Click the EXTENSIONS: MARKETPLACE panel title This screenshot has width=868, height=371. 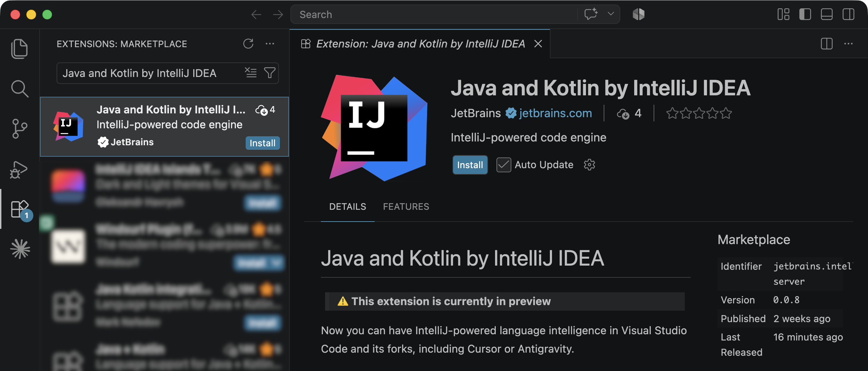click(x=122, y=44)
